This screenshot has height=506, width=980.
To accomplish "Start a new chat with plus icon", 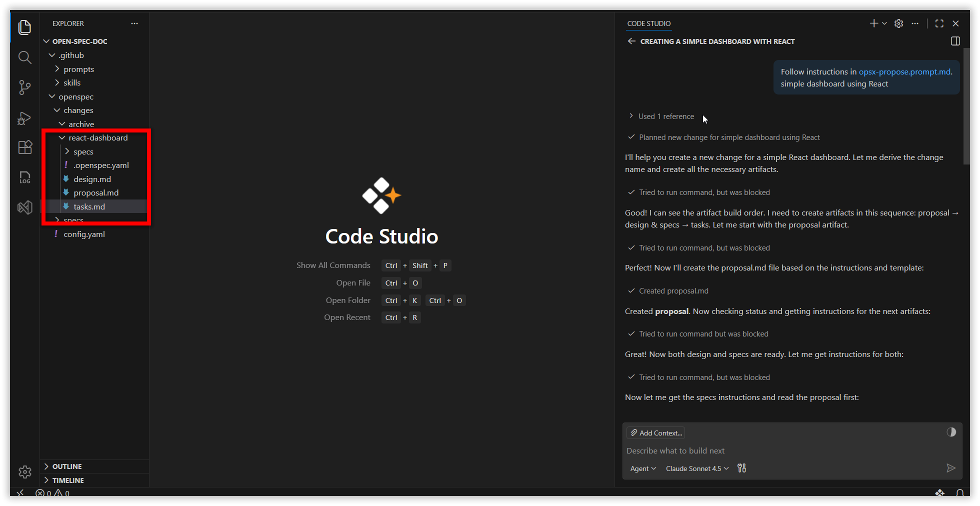I will 873,23.
